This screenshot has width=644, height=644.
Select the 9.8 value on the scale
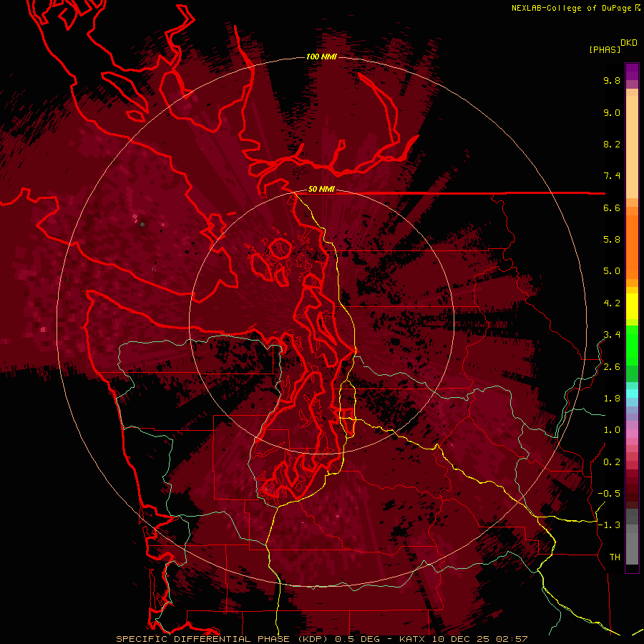click(x=612, y=80)
